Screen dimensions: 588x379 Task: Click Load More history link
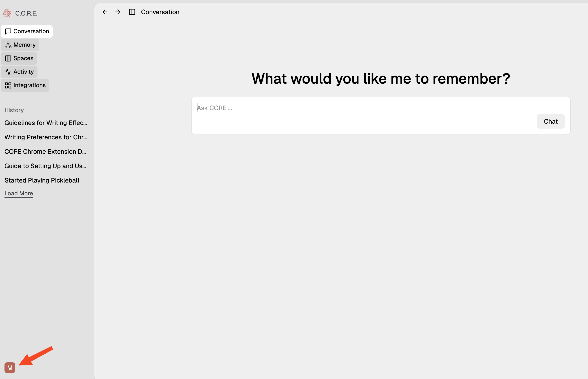tap(19, 194)
